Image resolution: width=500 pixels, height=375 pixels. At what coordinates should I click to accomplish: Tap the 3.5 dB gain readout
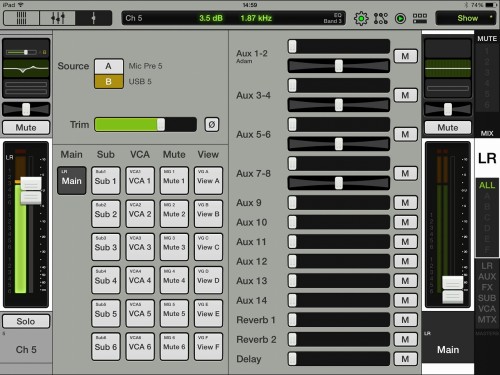tap(211, 18)
